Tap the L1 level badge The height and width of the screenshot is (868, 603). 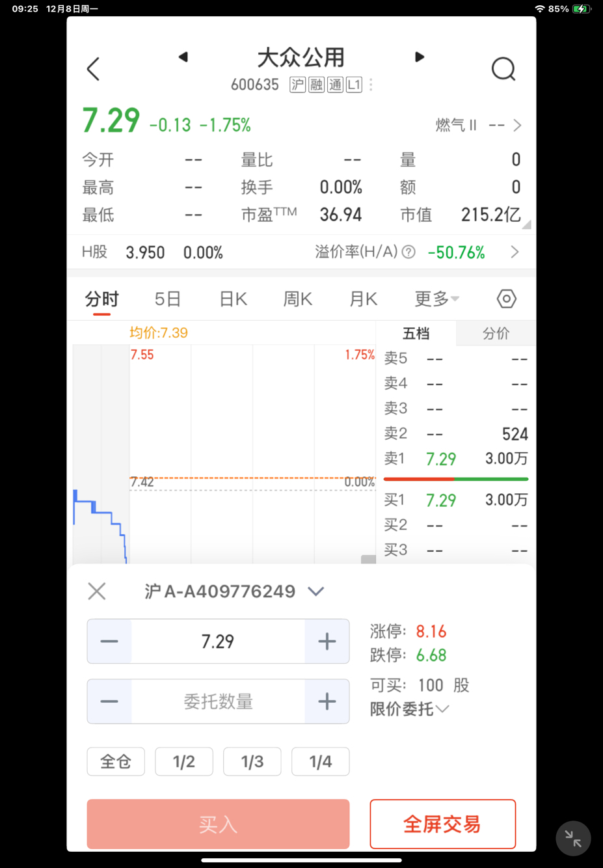[x=354, y=85]
